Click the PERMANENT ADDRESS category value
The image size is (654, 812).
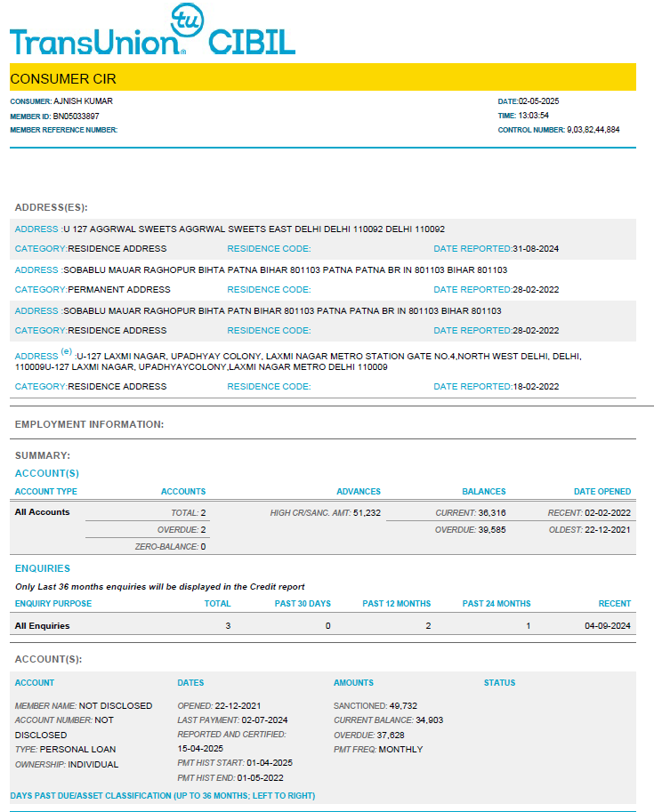pyautogui.click(x=119, y=289)
